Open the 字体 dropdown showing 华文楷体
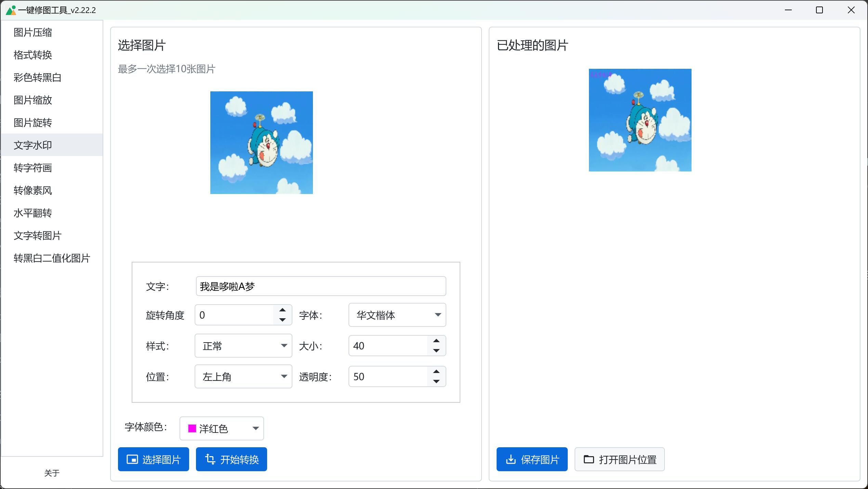The height and width of the screenshot is (489, 868). pos(397,315)
